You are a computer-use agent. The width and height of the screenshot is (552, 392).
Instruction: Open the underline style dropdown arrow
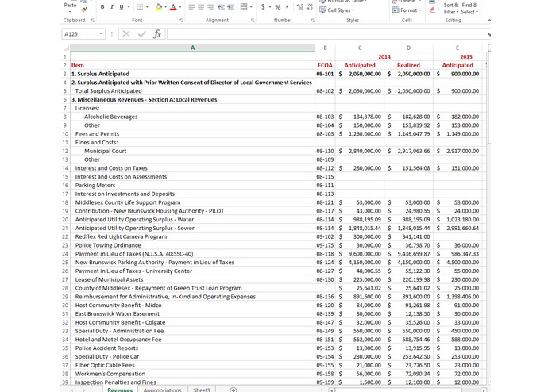click(x=129, y=7)
